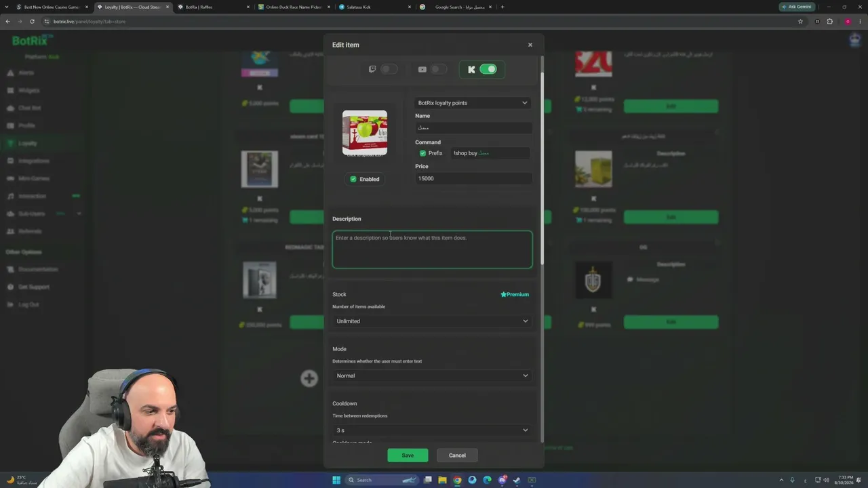Expand the Sub-Users sidebar chevron
868x488 pixels.
pos(79,213)
